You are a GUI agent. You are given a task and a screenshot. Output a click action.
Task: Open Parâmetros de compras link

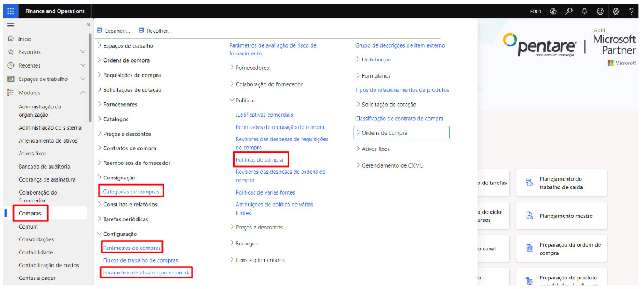[132, 247]
